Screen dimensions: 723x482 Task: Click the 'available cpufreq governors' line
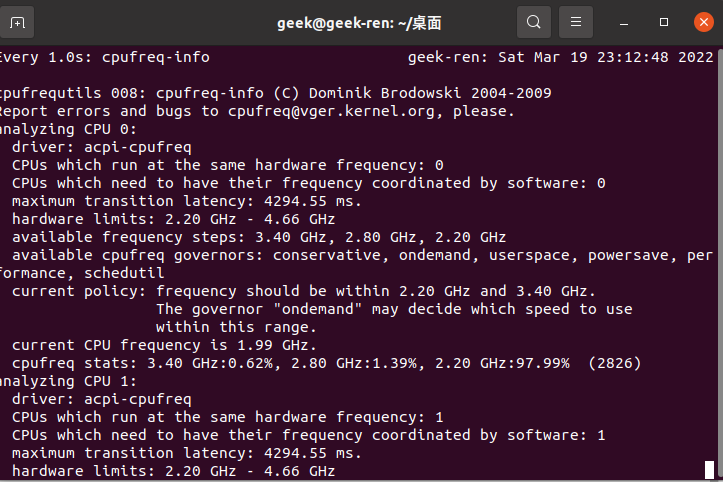pyautogui.click(x=362, y=255)
